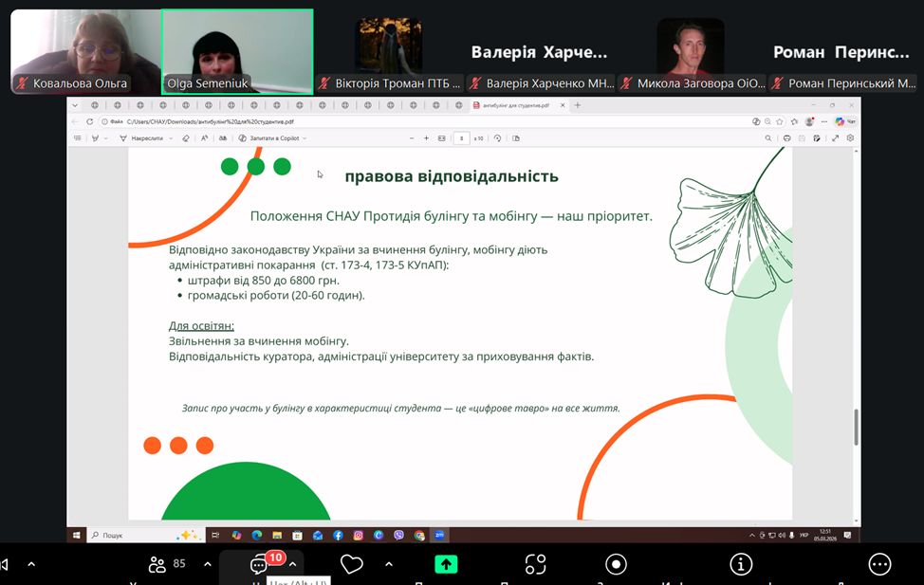Select the Накреслити draw tool
924x585 pixels.
141,138
